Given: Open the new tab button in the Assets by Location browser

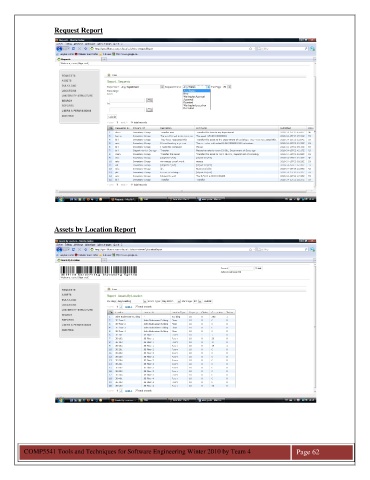Looking at the screenshot, I should [x=104, y=260].
